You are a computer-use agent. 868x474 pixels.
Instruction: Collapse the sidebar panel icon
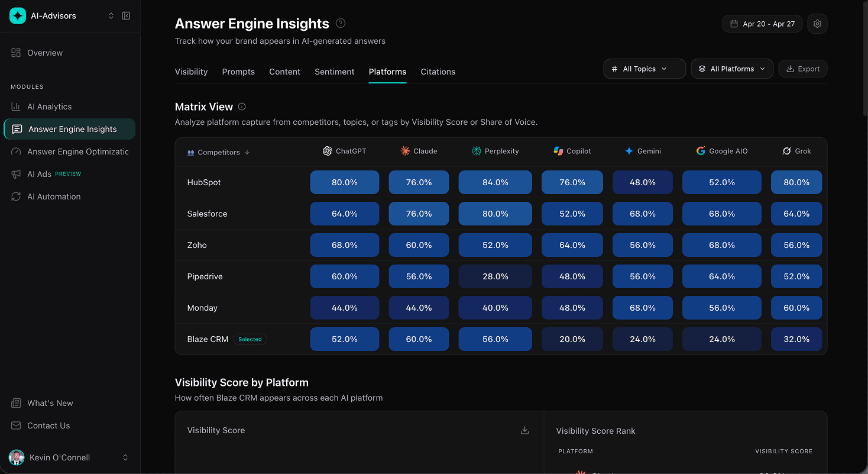(126, 16)
